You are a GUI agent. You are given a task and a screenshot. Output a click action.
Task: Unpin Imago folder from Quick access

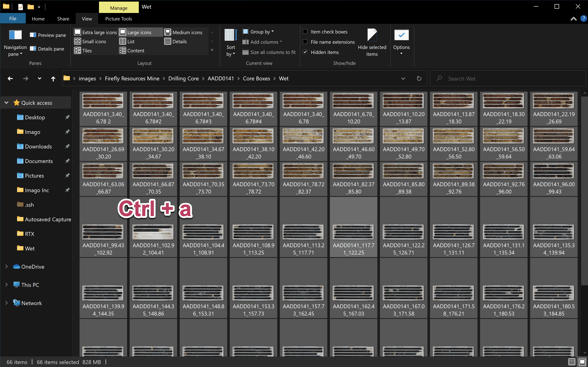(67, 132)
